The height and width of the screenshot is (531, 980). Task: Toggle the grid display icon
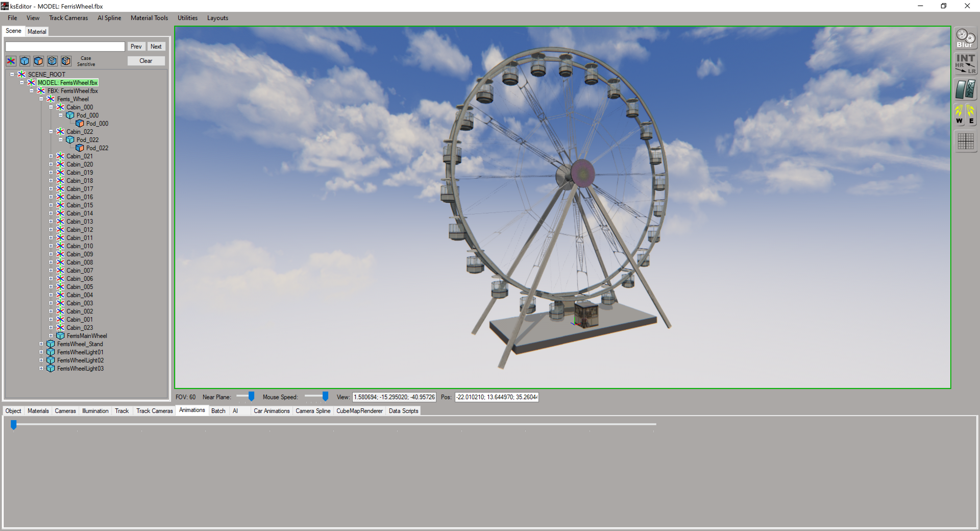pyautogui.click(x=965, y=141)
